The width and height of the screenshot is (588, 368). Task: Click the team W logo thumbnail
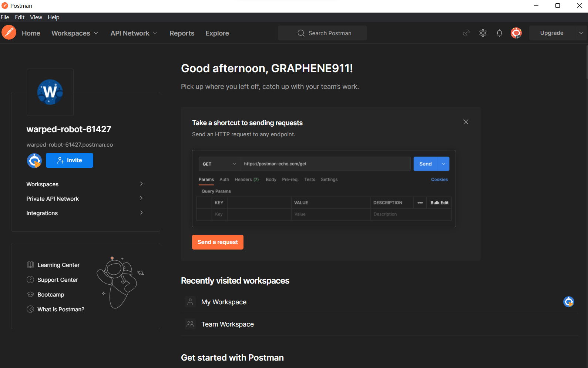pos(50,92)
